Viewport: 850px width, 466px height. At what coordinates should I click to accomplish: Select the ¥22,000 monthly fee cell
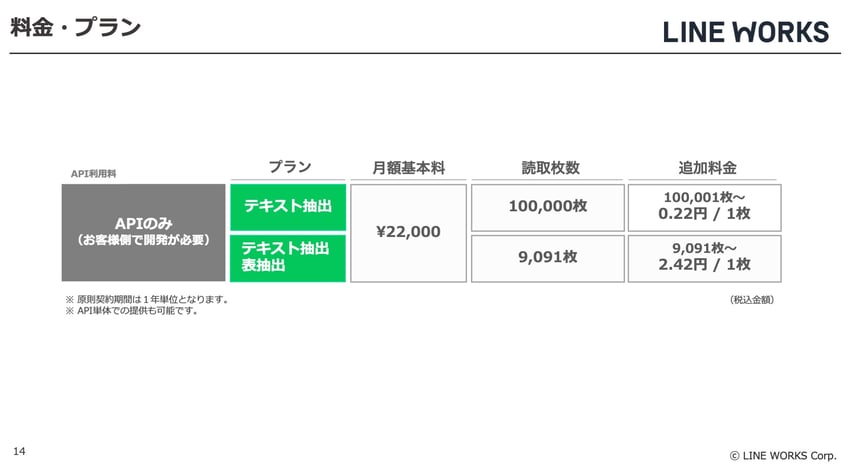click(408, 232)
